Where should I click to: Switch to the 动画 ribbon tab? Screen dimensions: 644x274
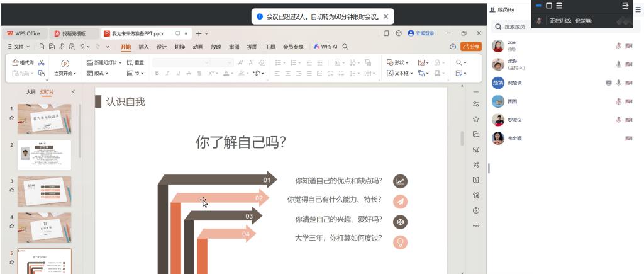pos(198,47)
